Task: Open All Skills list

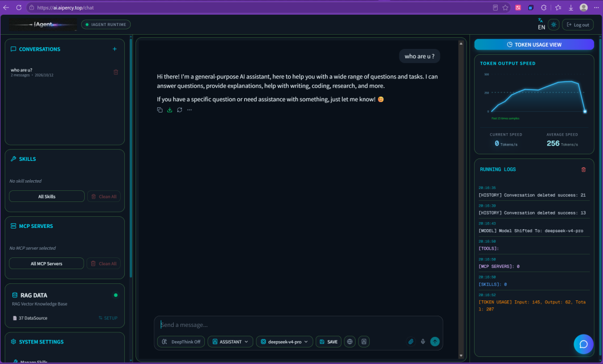Action: pos(47,197)
